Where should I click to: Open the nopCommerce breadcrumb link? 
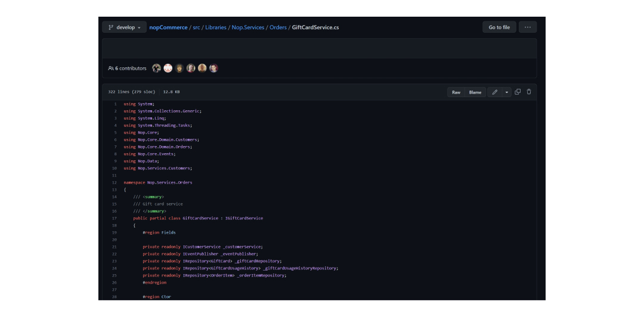tap(168, 27)
